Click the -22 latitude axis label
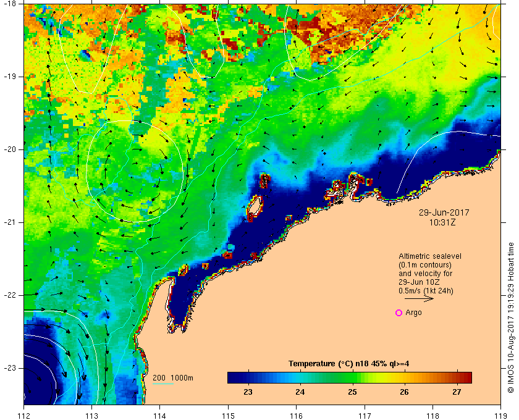The image size is (519, 420). pos(10,295)
